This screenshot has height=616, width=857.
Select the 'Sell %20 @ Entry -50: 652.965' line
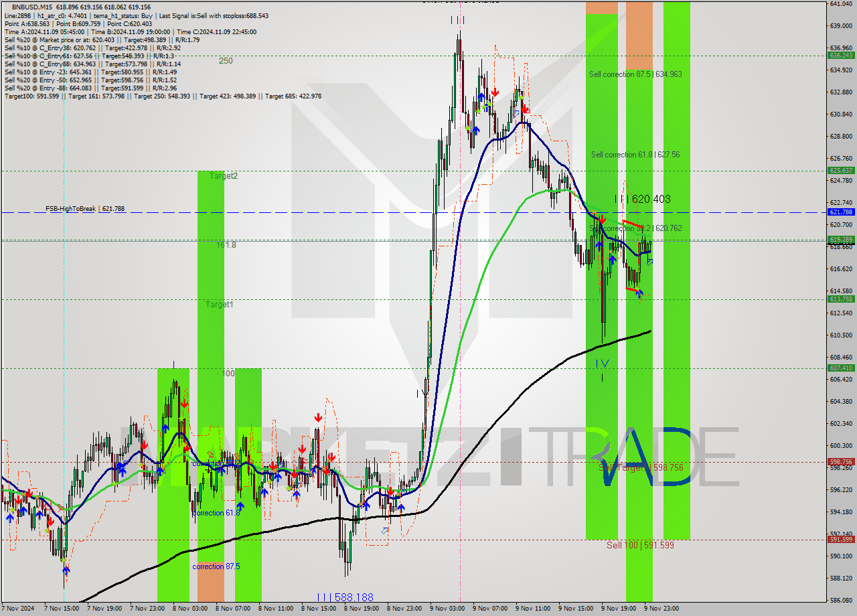point(90,80)
